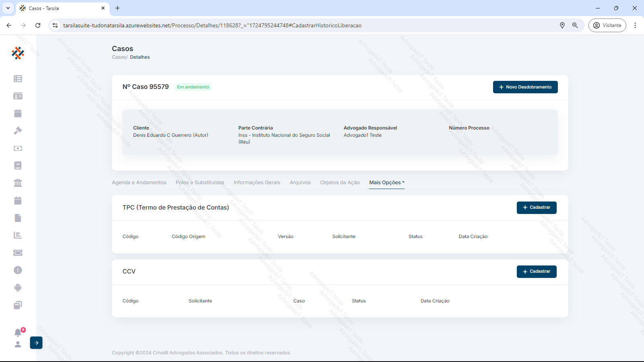Open the notifications bell with badge
Image resolution: width=644 pixels, height=362 pixels.
point(18,332)
